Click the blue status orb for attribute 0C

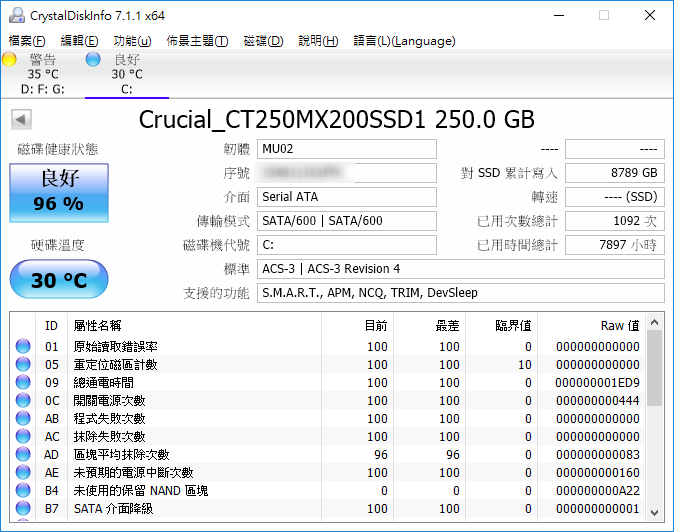pyautogui.click(x=23, y=401)
